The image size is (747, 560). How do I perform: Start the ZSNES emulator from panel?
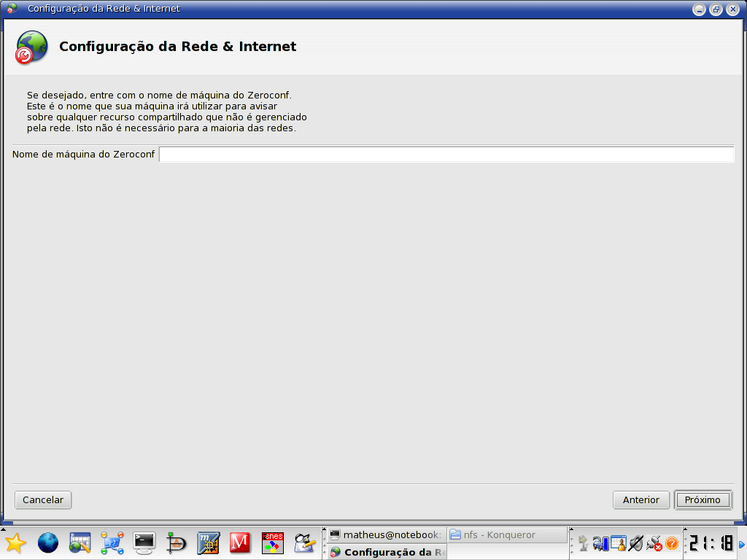272,542
